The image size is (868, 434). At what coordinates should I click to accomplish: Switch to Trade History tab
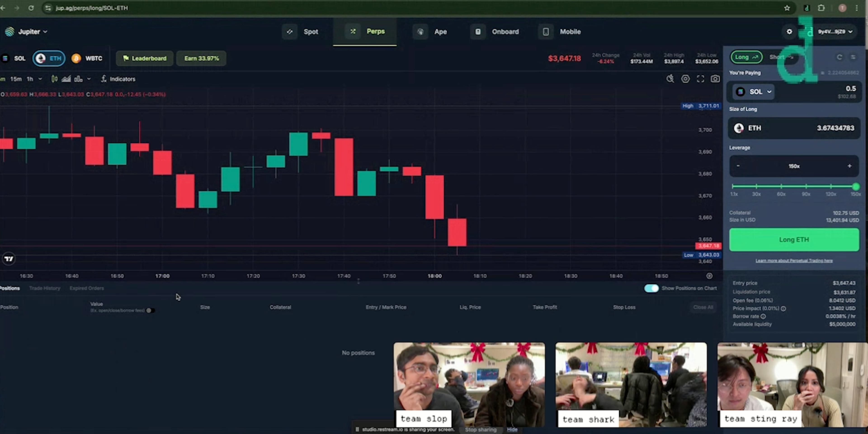click(45, 288)
